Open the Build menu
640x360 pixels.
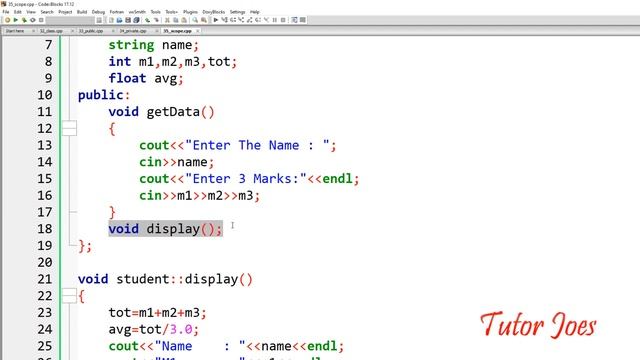click(x=82, y=12)
